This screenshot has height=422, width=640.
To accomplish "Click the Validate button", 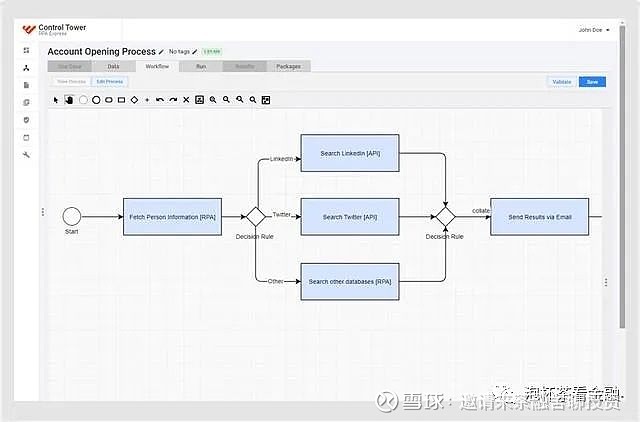I will 562,82.
